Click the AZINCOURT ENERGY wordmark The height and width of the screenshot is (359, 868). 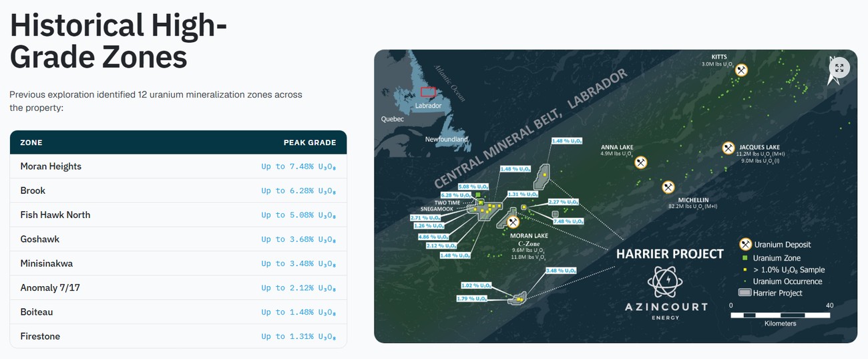(x=666, y=310)
